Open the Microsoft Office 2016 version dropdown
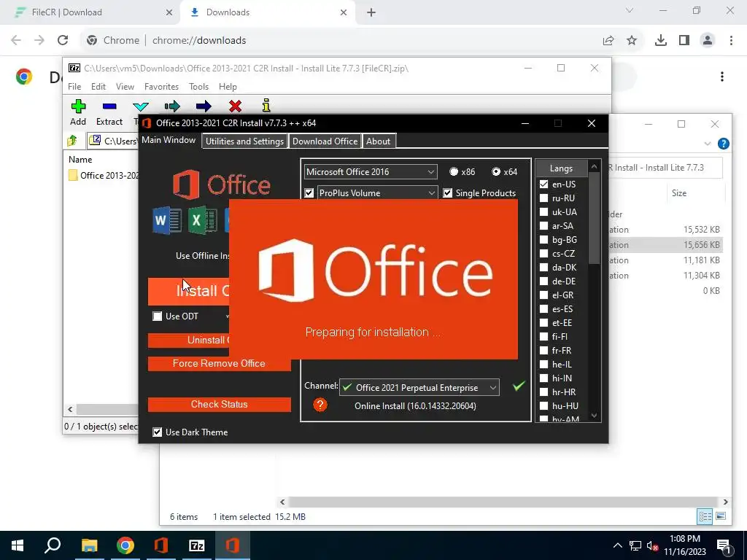This screenshot has height=560, width=747. point(370,171)
